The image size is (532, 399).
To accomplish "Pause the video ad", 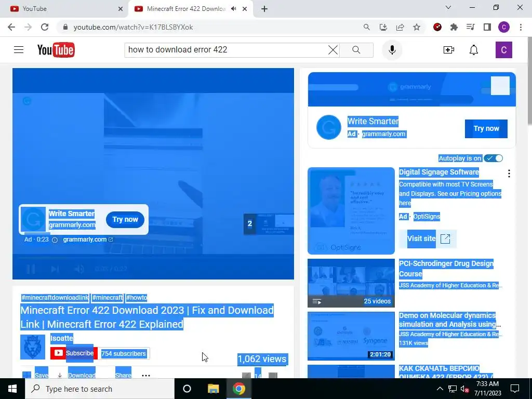I will [31, 269].
